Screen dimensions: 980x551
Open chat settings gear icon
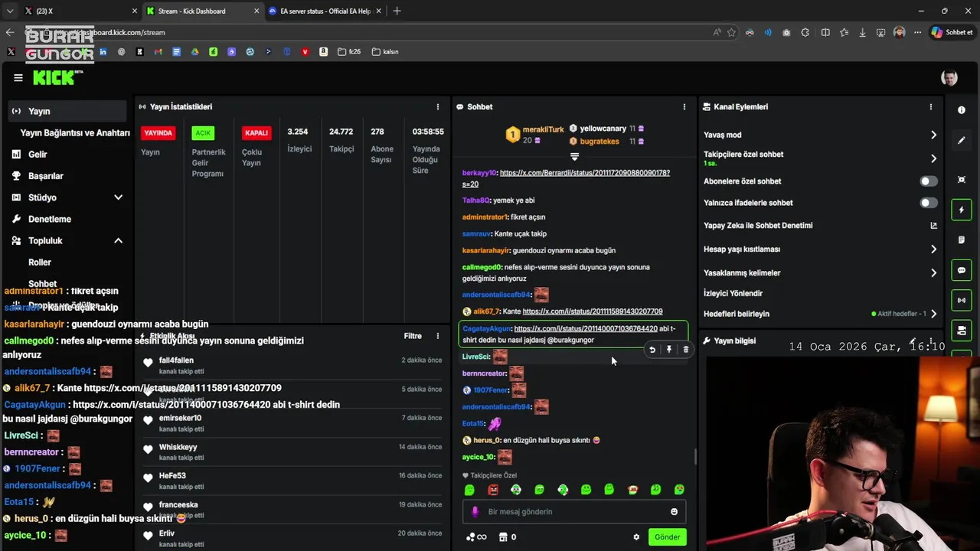pyautogui.click(x=636, y=537)
